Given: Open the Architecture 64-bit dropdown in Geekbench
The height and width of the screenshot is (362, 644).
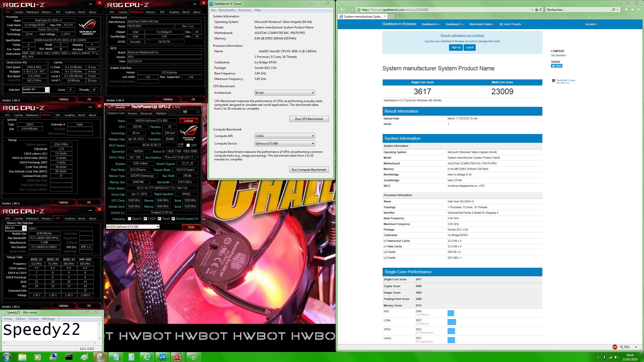Looking at the screenshot, I should [x=285, y=93].
